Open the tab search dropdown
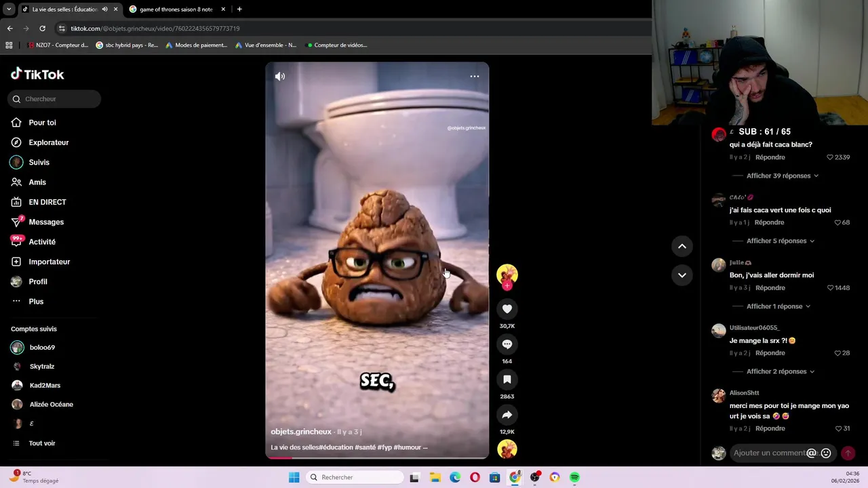Image resolution: width=868 pixels, height=488 pixels. [x=9, y=9]
